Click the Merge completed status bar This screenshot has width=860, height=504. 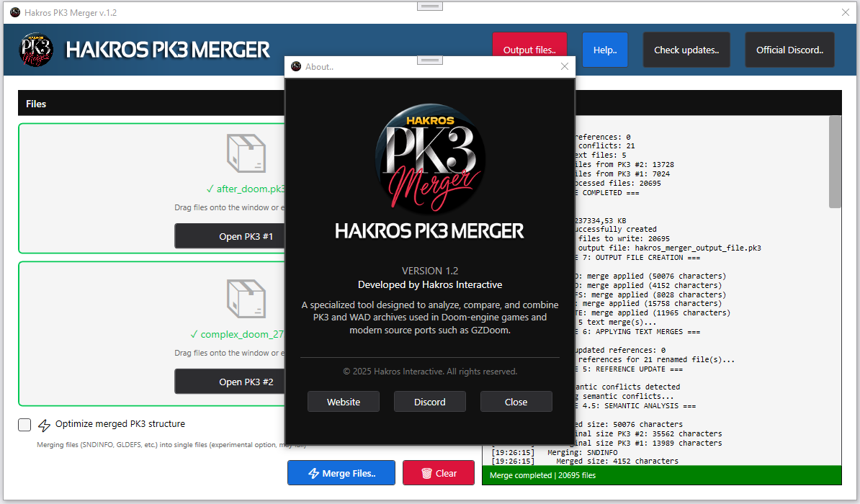(661, 475)
